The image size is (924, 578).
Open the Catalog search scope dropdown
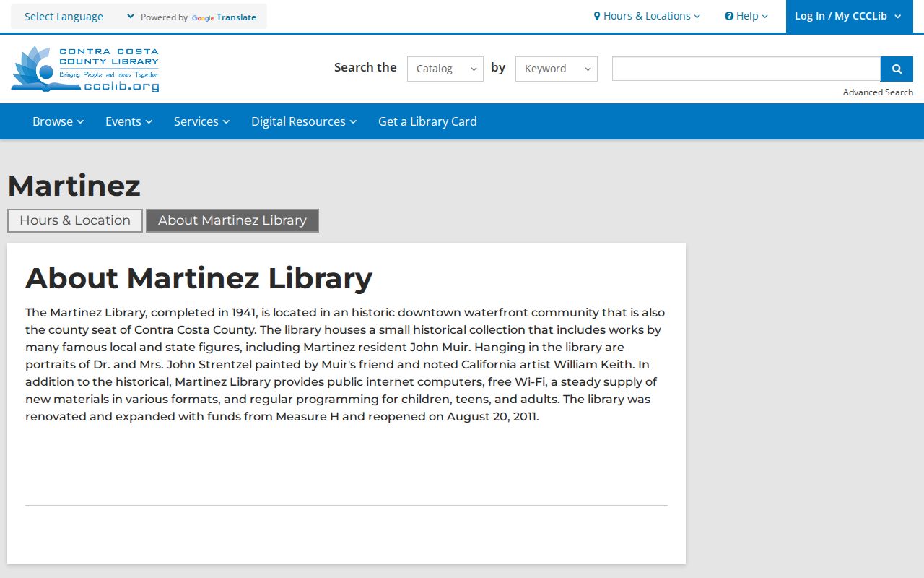tap(445, 69)
